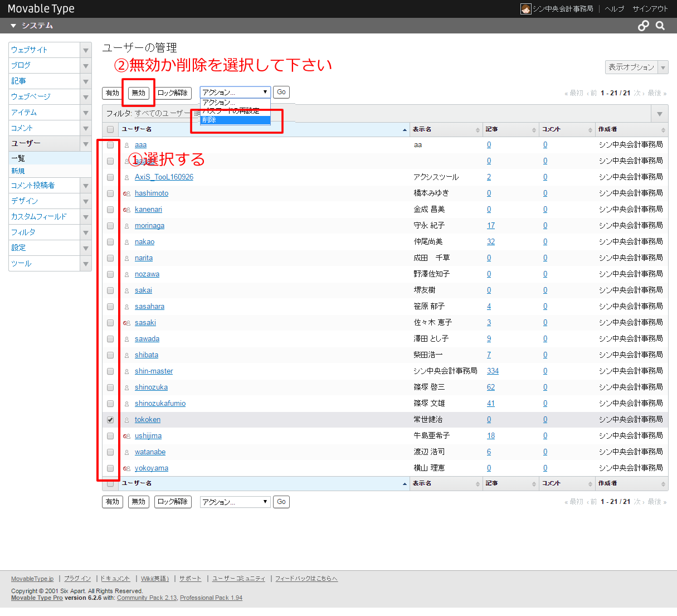Click the user status icon beside hashimoto
The width and height of the screenshot is (677, 616).
tap(127, 193)
